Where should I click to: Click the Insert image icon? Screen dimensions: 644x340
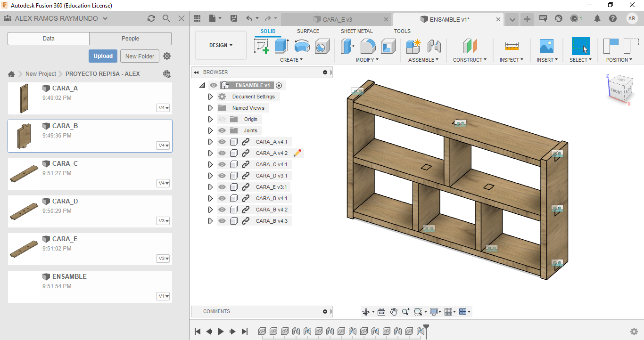coord(546,46)
